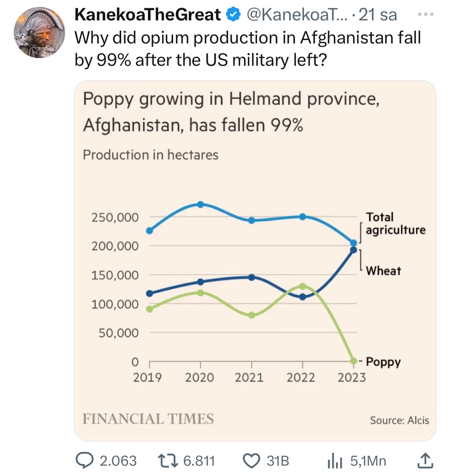This screenshot has width=450, height=476.
Task: Click the chart headline about Helmand province
Action: 231,112
